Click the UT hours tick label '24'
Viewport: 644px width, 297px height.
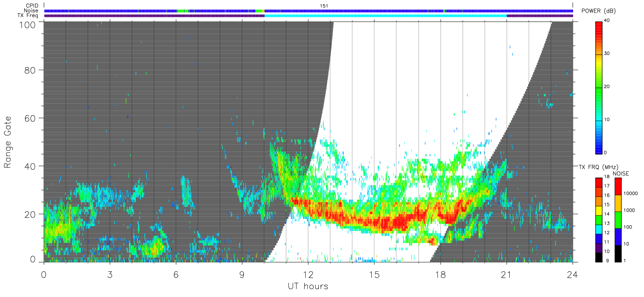(572, 273)
